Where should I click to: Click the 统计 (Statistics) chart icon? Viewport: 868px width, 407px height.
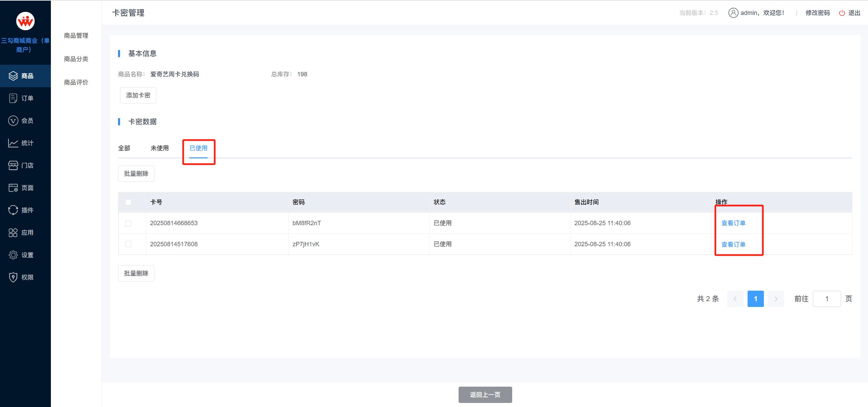click(13, 143)
